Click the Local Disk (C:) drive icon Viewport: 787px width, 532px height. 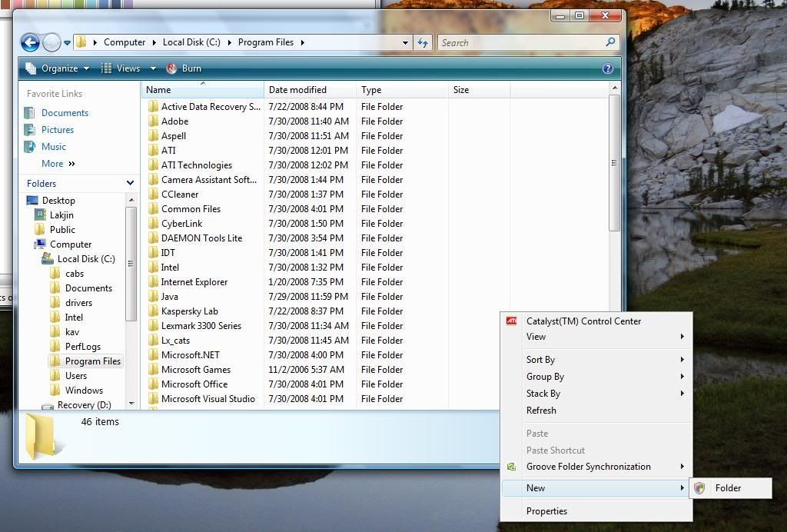tap(48, 258)
